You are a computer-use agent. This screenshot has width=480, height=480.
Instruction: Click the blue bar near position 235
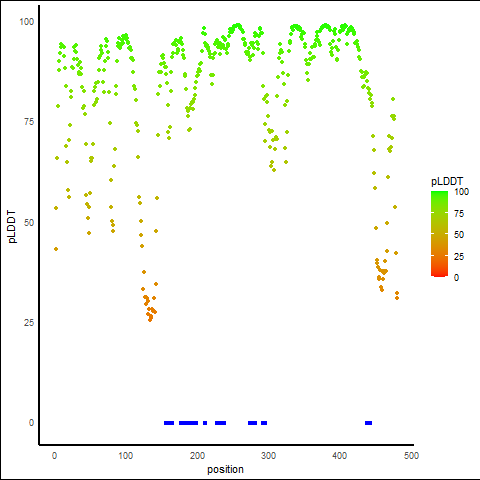click(220, 423)
